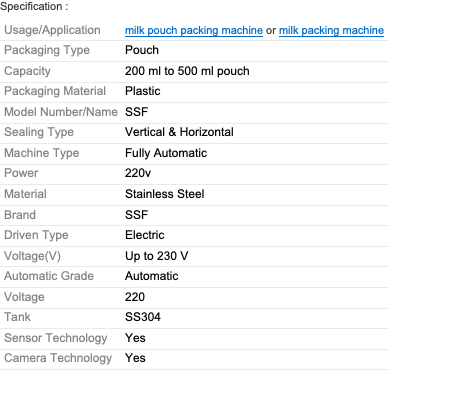Click the Specification heading text

[34, 6]
